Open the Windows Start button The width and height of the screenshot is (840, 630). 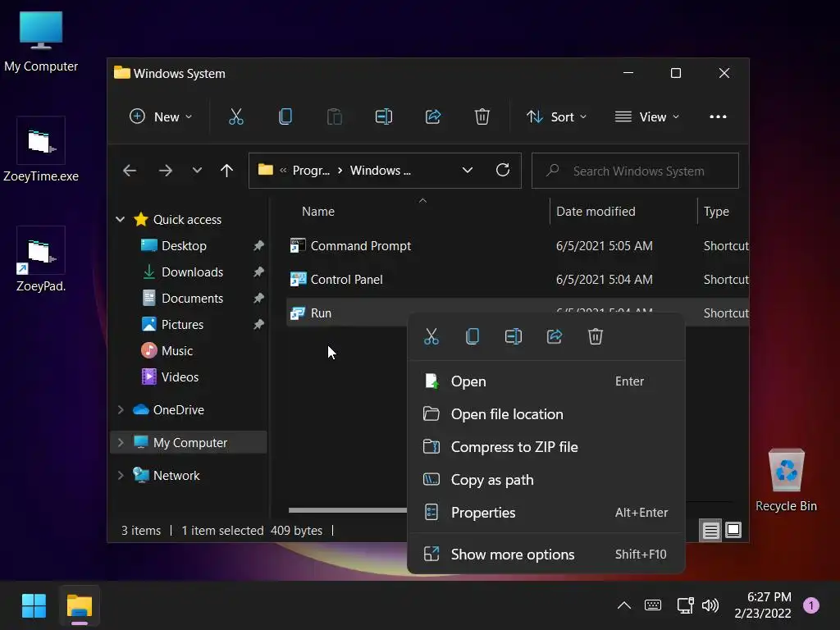34,606
